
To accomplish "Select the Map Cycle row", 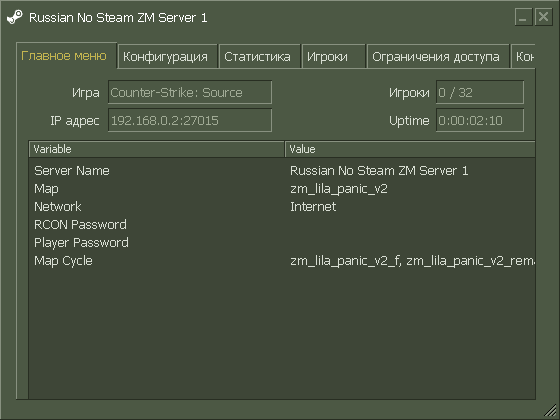I will [282, 261].
